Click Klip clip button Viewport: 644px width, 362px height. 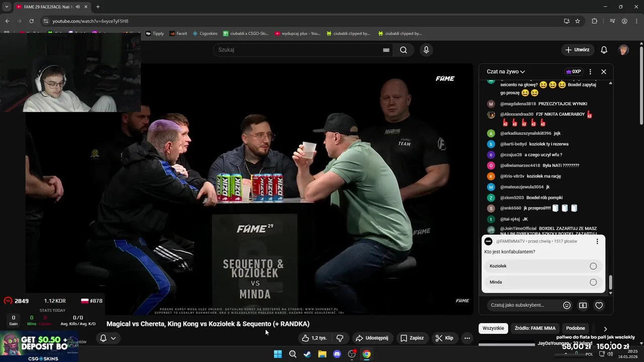point(444,338)
